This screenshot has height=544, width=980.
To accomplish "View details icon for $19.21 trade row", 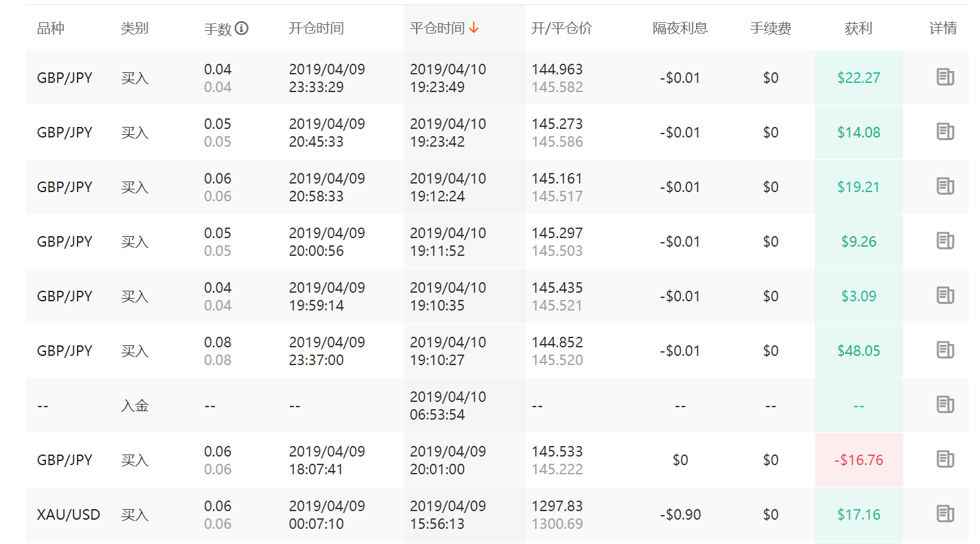I will coord(945,187).
